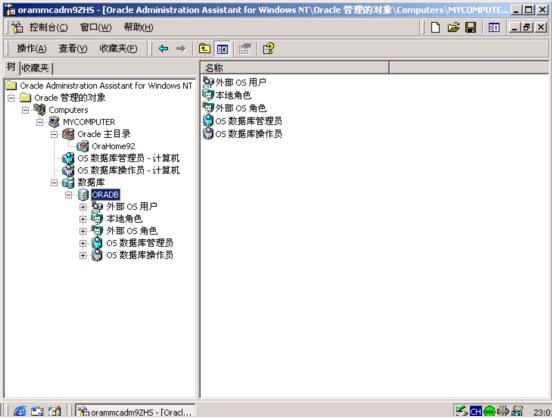The image size is (552, 418).
Task: Expand 外部 OS 用户 under ORADB
Action: pyautogui.click(x=83, y=207)
